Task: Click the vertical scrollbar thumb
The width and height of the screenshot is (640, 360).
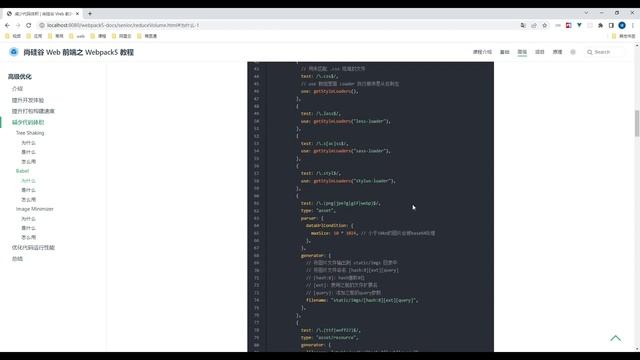Action: click(x=637, y=123)
